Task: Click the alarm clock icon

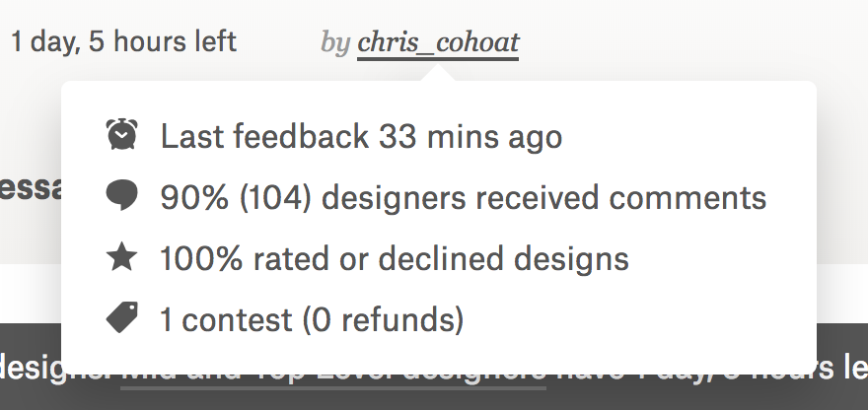Action: (x=121, y=134)
